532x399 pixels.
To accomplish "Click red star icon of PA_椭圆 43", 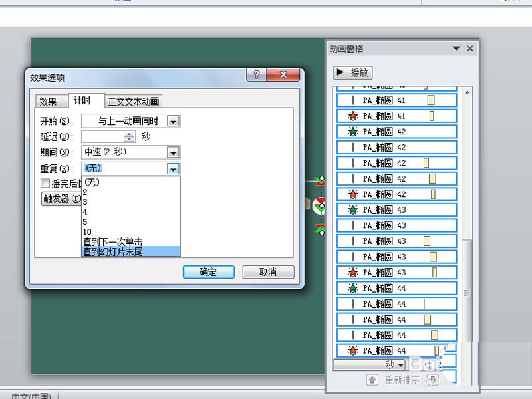I will click(353, 272).
